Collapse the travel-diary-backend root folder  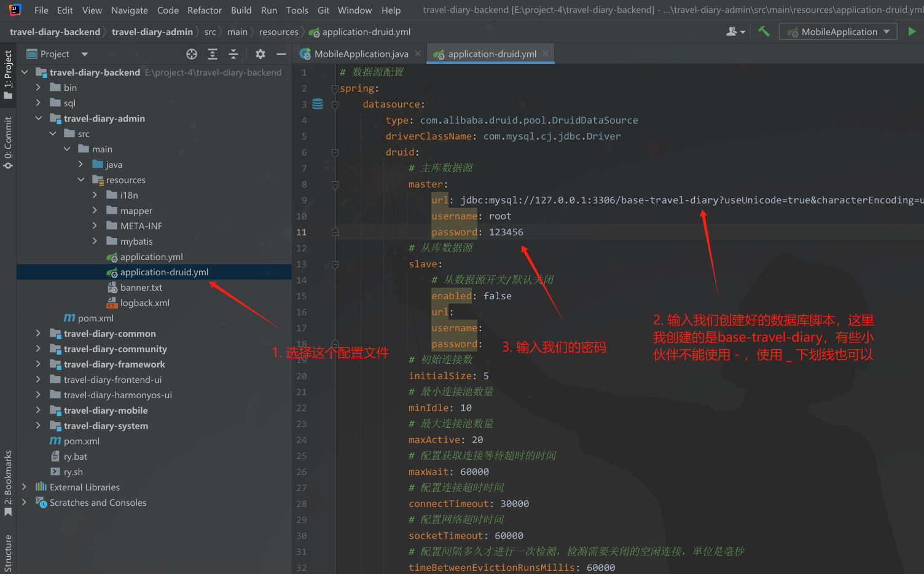(25, 73)
